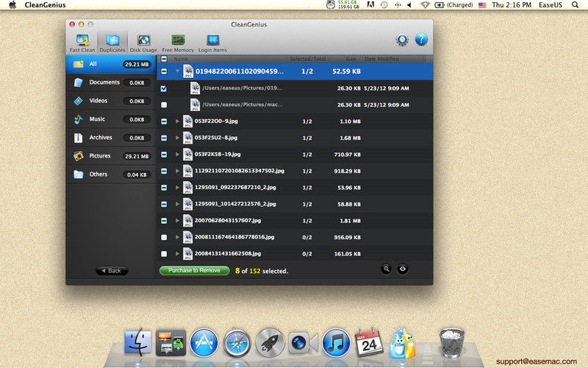This screenshot has width=588, height=368.
Task: Check the box for 2008413143166250​8.jpg
Action: click(164, 254)
